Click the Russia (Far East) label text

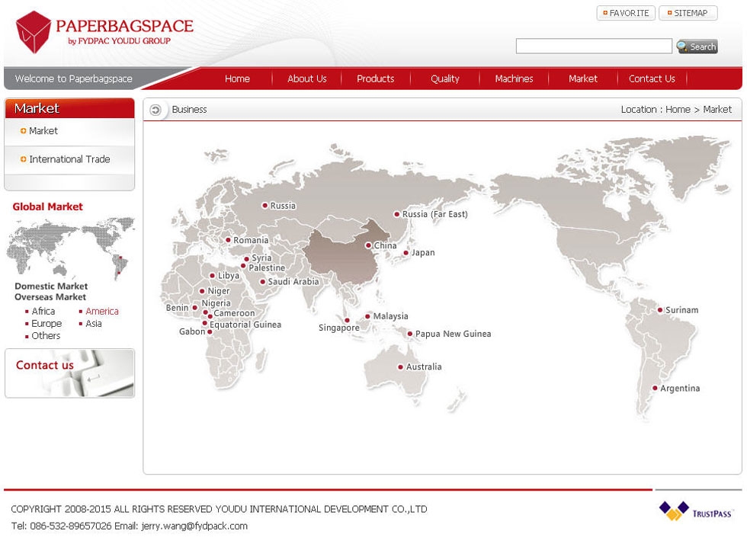pos(435,215)
